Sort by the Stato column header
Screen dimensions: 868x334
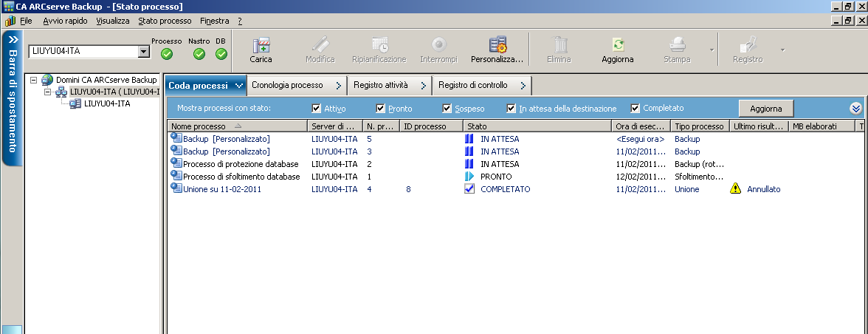tap(537, 126)
